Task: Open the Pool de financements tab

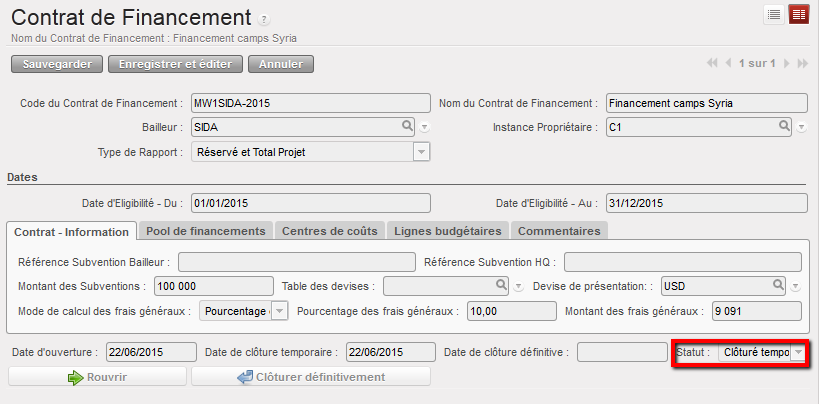Action: [205, 231]
